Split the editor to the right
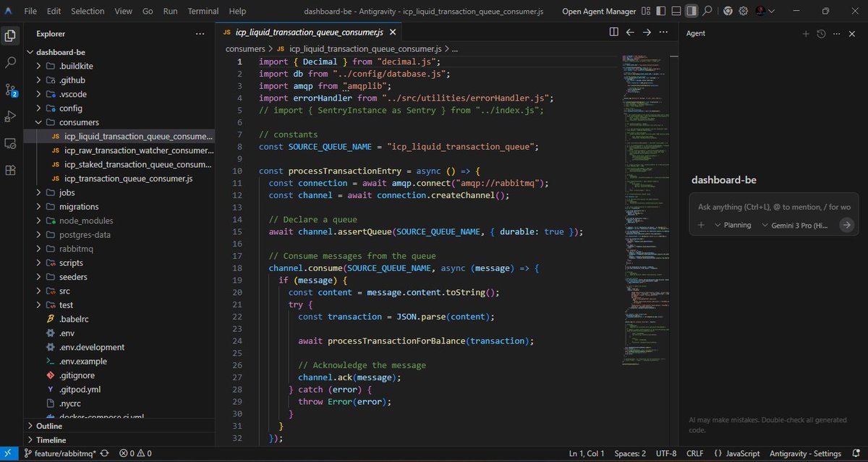This screenshot has height=462, width=868. click(x=613, y=33)
